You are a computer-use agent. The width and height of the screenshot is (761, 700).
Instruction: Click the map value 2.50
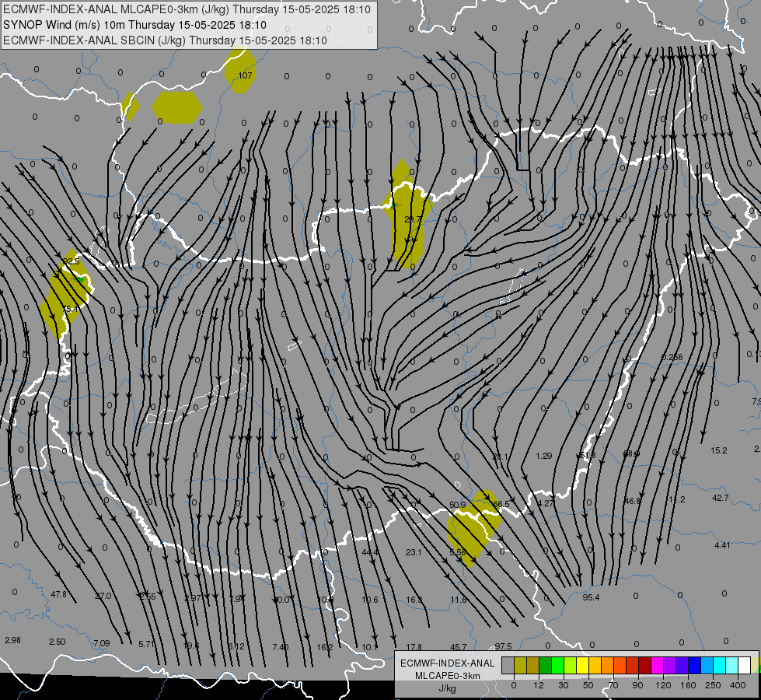(58, 642)
